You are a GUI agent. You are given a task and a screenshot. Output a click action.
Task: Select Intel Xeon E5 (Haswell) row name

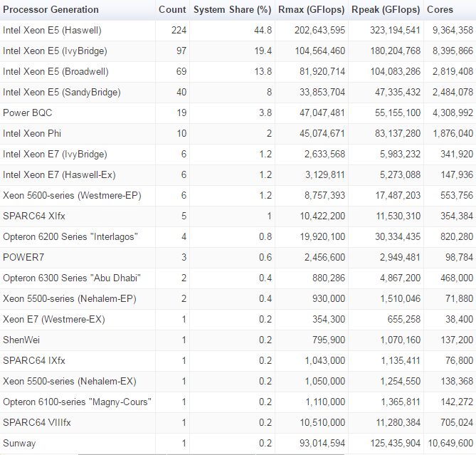coord(52,31)
